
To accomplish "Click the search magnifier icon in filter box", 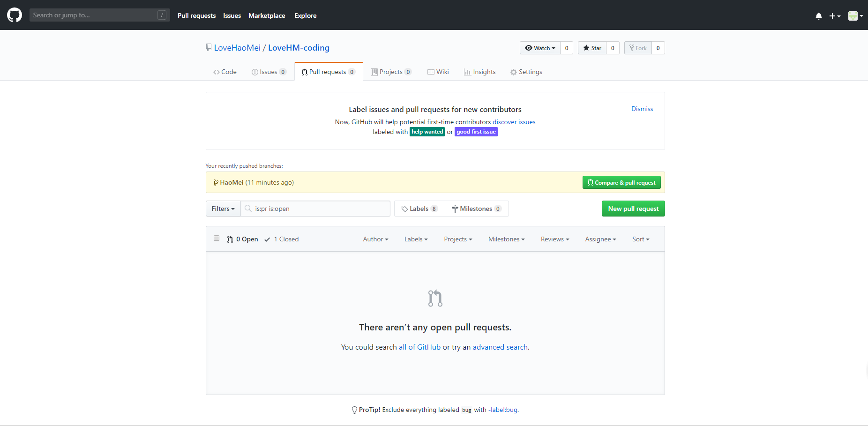I will click(x=248, y=209).
